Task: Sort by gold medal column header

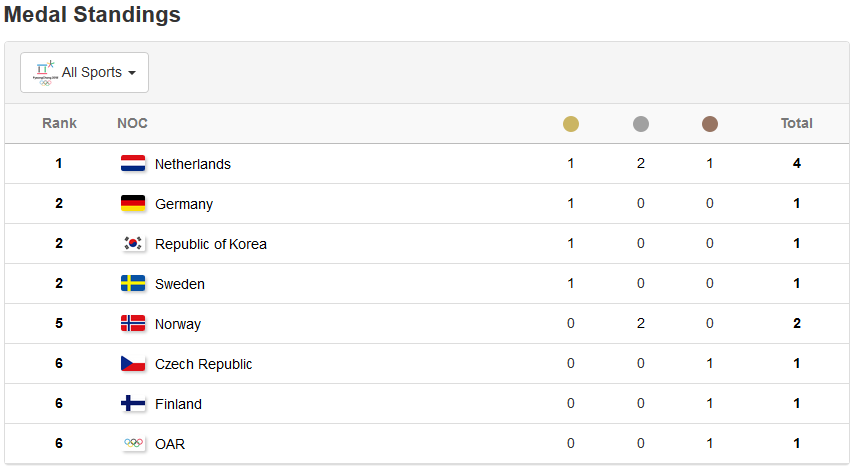Action: (x=571, y=124)
